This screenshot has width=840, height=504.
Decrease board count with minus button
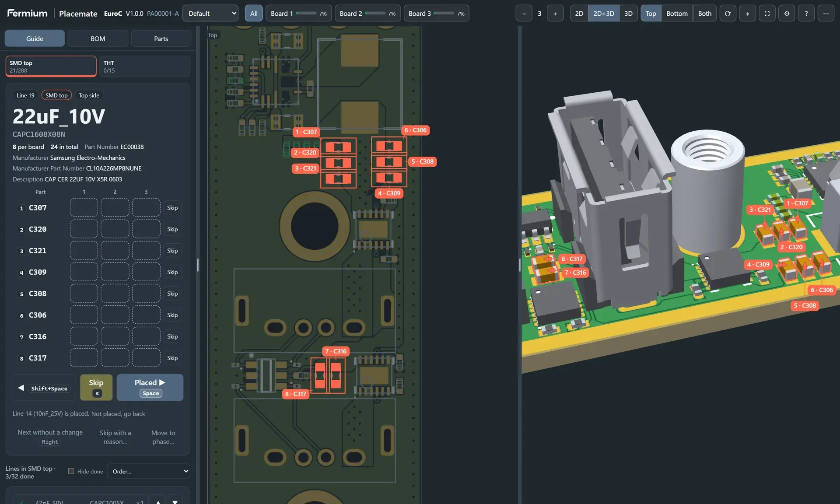tap(524, 14)
